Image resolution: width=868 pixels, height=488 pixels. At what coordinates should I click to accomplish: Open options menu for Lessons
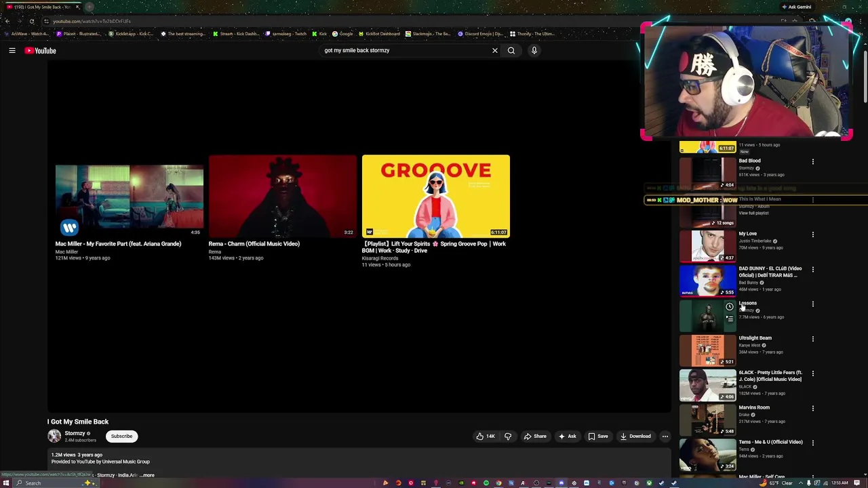coord(813,304)
